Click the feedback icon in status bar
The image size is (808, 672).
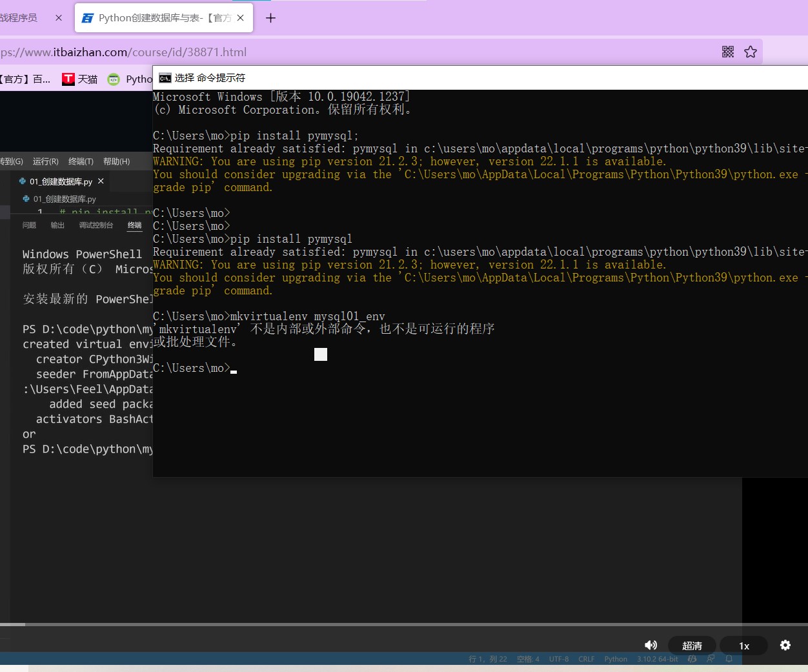coord(711,659)
